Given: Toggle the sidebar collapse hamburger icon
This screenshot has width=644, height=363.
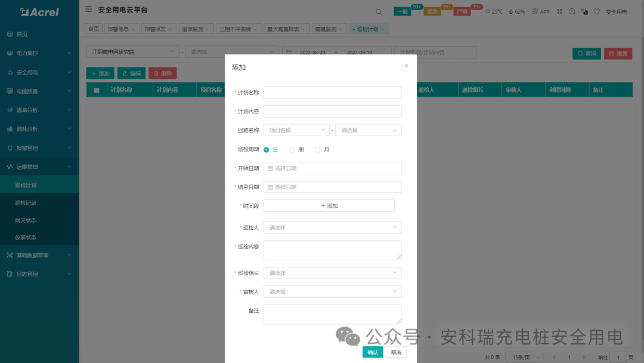Looking at the screenshot, I should point(88,9).
